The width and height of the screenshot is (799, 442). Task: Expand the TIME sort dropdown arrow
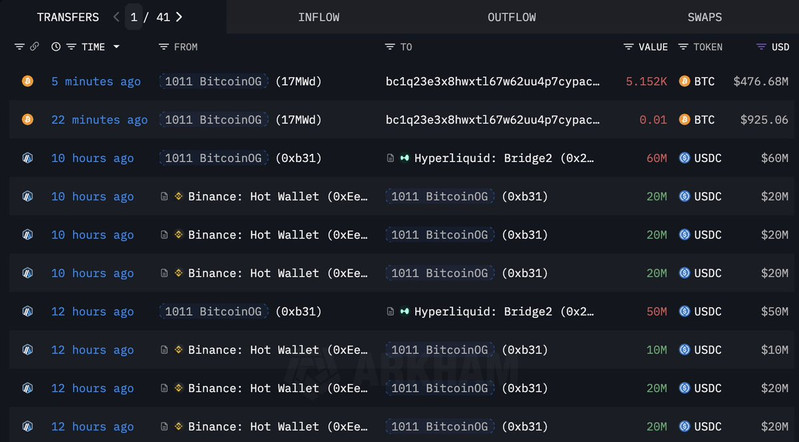pyautogui.click(x=116, y=47)
